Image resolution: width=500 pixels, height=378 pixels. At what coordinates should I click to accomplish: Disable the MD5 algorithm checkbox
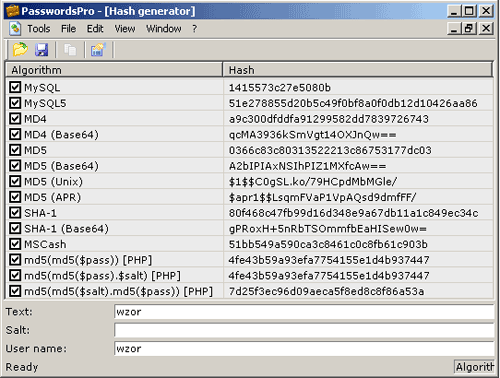[15, 150]
